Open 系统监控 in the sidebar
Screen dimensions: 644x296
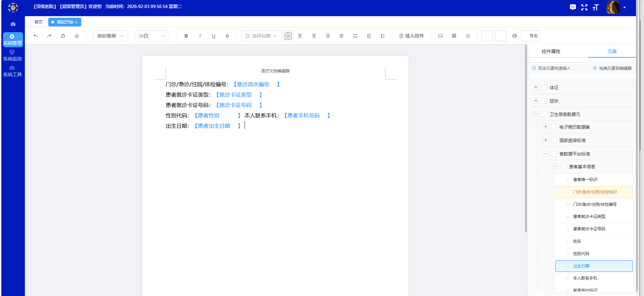coord(12,56)
